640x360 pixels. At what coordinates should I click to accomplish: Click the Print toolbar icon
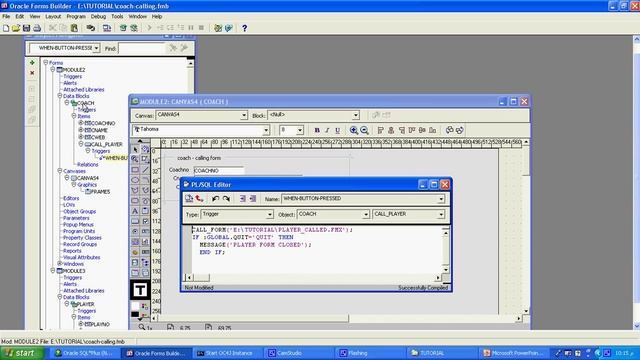37,28
